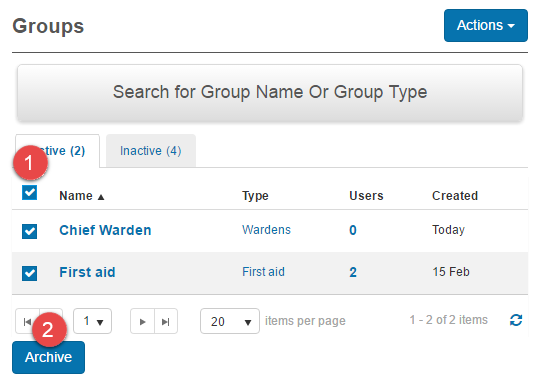This screenshot has width=537, height=387.
Task: Switch to the Inactive (4) tab
Action: pos(151,151)
